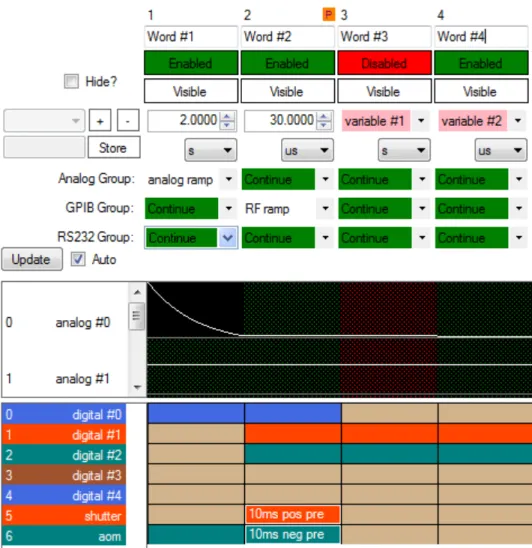Open Word #2 time unit dropdown (us)

(307, 150)
